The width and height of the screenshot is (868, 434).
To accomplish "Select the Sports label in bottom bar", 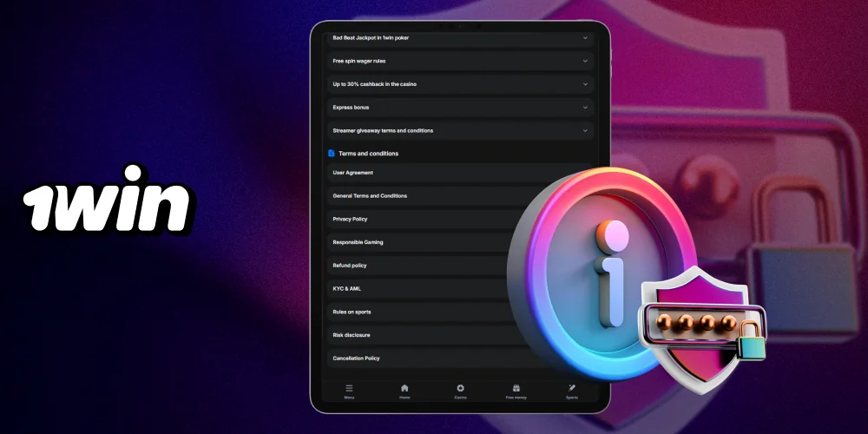I will tap(572, 398).
